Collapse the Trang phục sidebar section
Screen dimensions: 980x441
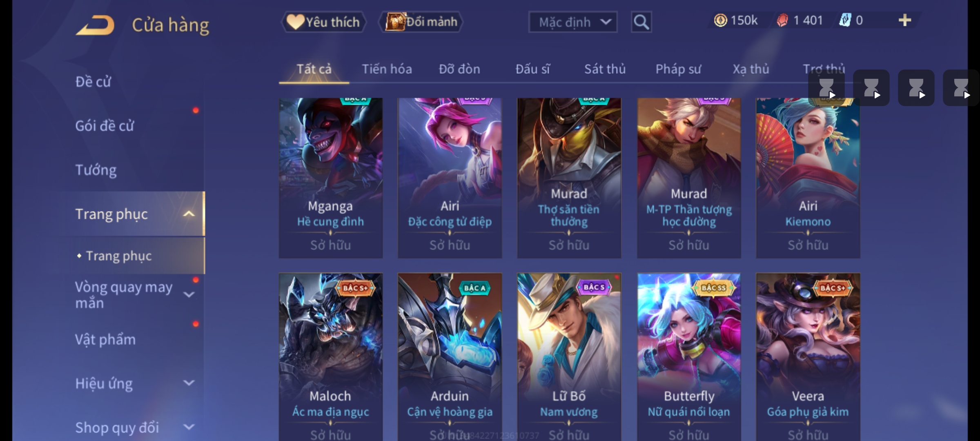click(189, 214)
